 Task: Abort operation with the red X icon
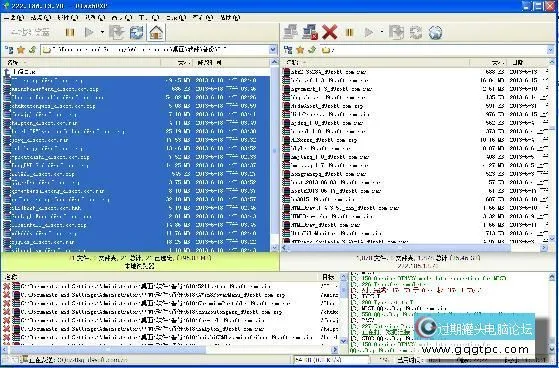click(x=329, y=32)
